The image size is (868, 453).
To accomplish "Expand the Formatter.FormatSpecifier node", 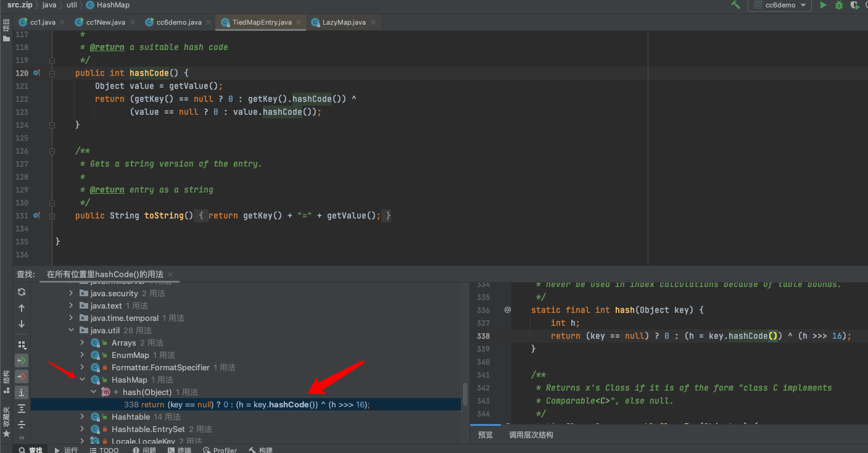I will pyautogui.click(x=82, y=367).
